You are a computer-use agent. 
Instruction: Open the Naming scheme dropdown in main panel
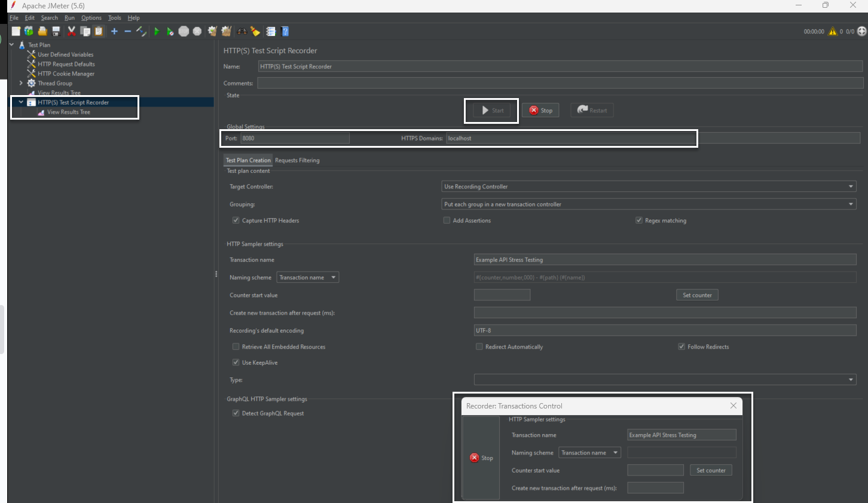307,278
